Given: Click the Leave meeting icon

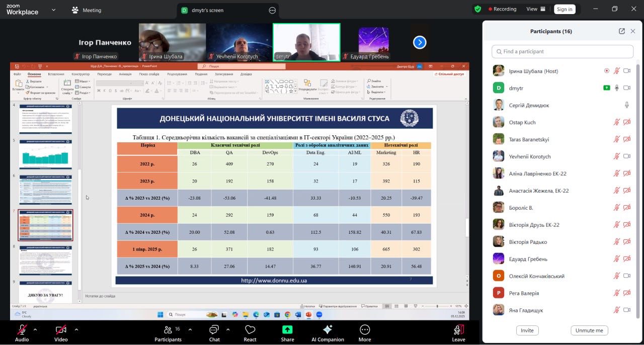Looking at the screenshot, I should (x=458, y=330).
